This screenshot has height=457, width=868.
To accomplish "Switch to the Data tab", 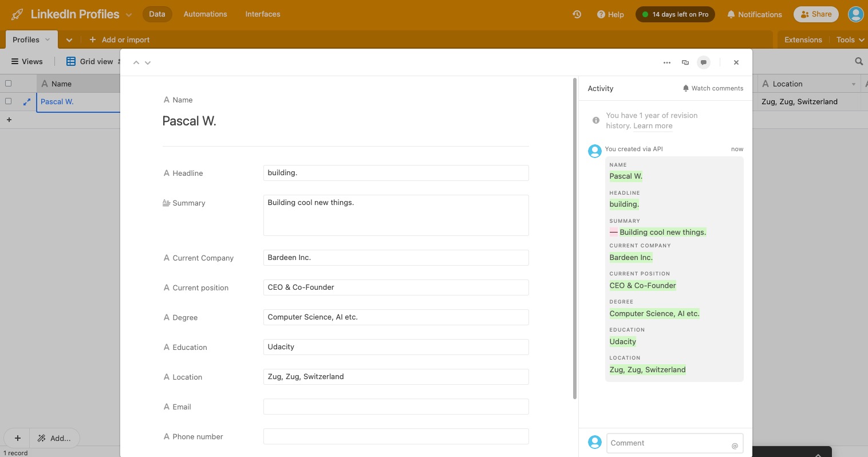I will pyautogui.click(x=157, y=14).
